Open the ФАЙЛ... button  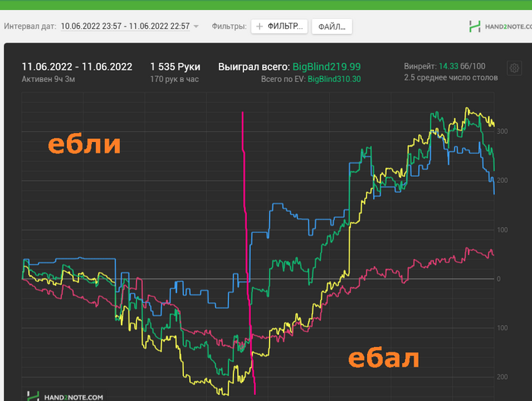(x=332, y=27)
